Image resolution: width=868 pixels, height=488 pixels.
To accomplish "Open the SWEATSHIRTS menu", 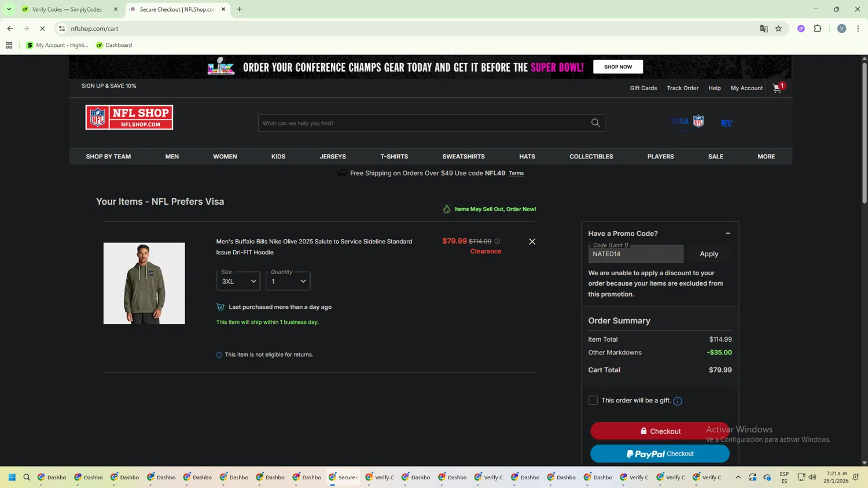I will point(464,156).
